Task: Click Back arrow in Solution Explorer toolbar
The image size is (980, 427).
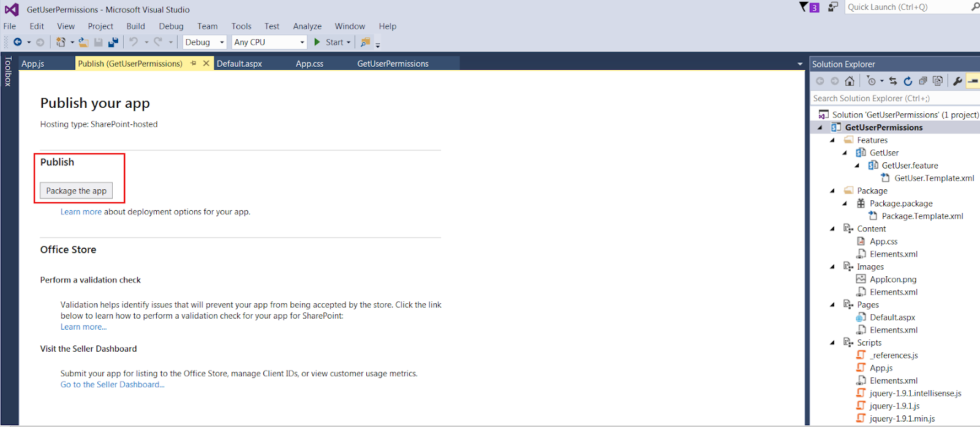Action: [820, 81]
